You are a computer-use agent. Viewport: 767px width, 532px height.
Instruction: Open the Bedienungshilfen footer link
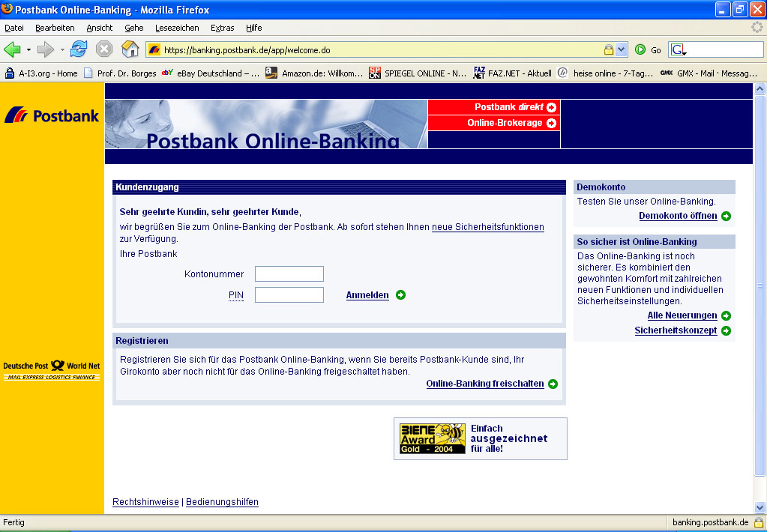click(x=222, y=502)
